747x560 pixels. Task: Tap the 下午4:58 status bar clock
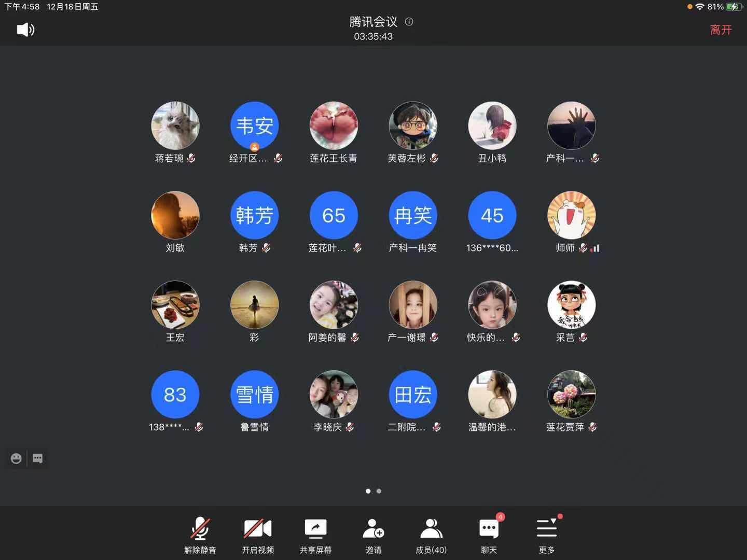tap(22, 7)
